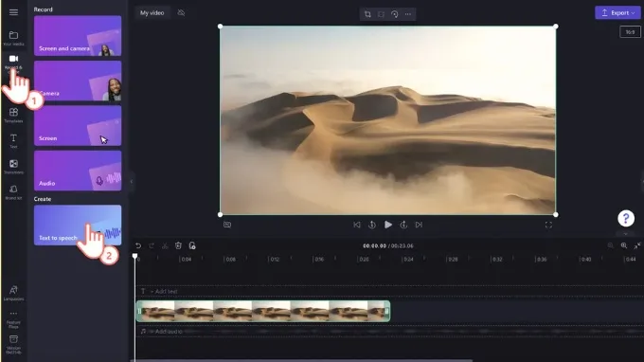Viewport: 644px width, 362px height.
Task: Redo the last action
Action: pyautogui.click(x=152, y=245)
